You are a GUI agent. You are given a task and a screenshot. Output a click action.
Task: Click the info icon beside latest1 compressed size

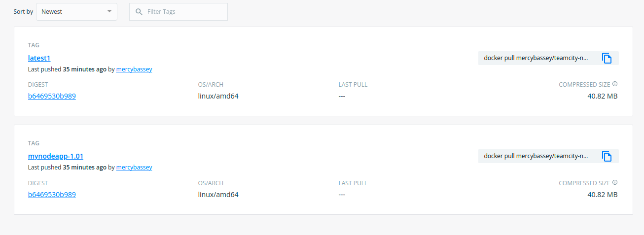[615, 84]
